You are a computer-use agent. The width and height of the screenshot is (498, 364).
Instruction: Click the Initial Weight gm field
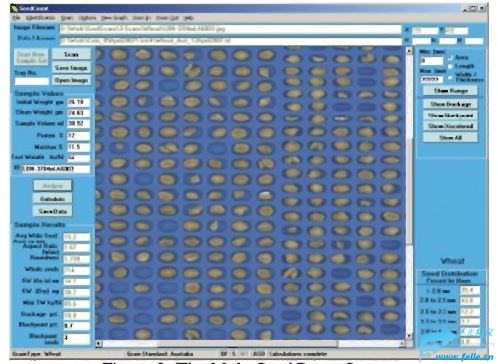[78, 102]
